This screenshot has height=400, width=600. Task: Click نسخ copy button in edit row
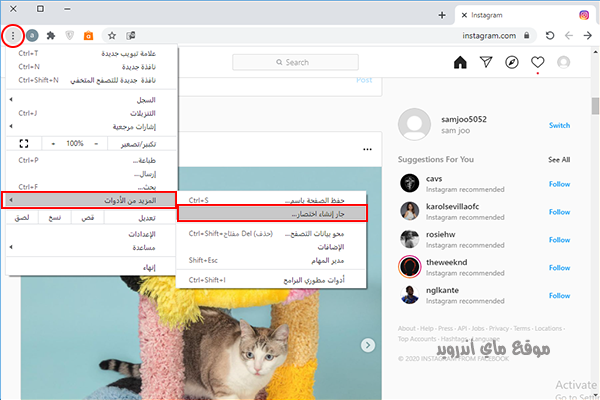click(55, 218)
